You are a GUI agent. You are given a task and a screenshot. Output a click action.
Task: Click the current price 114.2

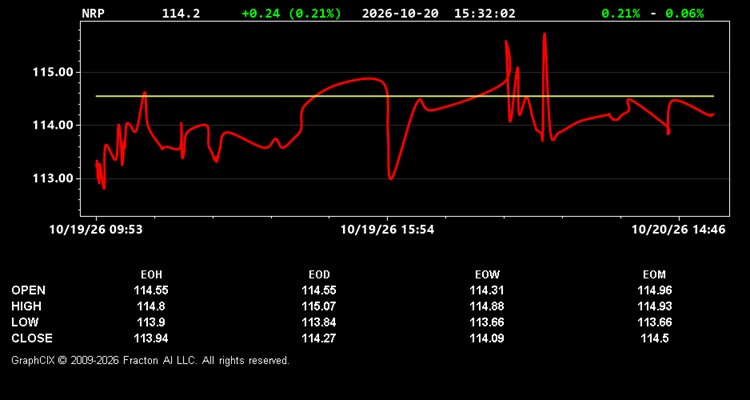(181, 13)
